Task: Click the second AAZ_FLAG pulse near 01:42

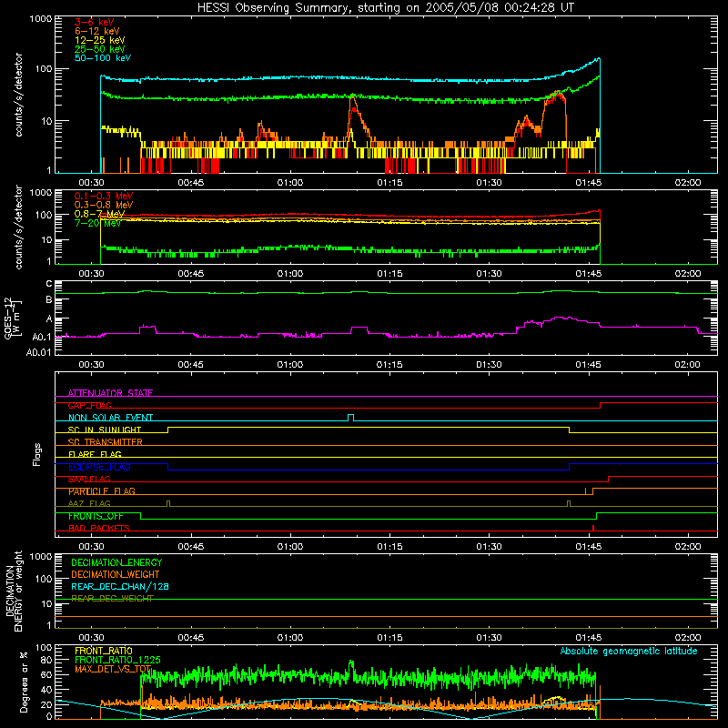Action: tap(569, 503)
